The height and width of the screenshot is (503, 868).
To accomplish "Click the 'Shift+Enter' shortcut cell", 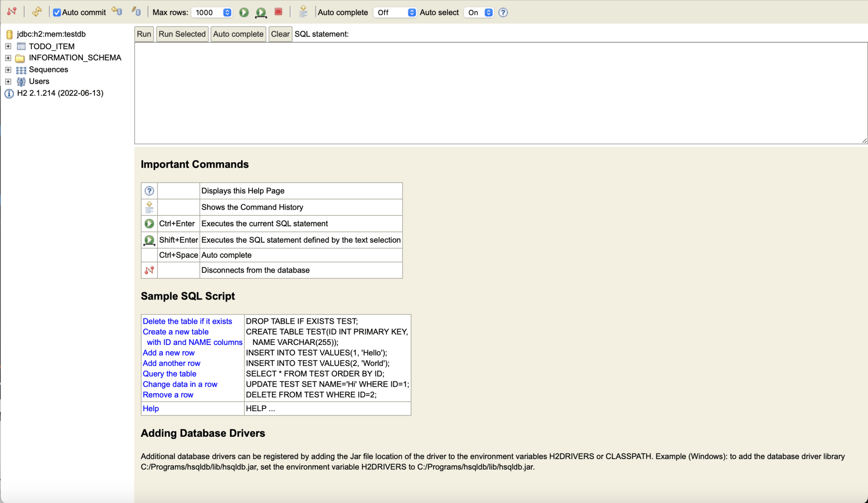I will 178,240.
